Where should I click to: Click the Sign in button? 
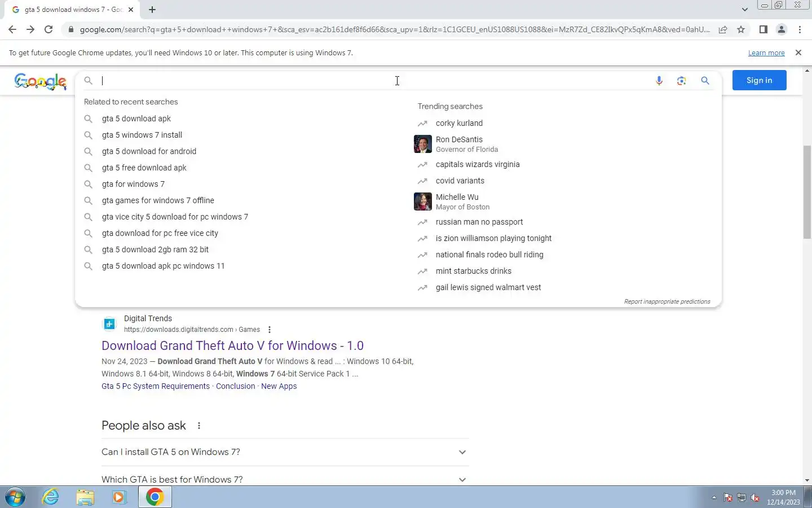(x=759, y=80)
